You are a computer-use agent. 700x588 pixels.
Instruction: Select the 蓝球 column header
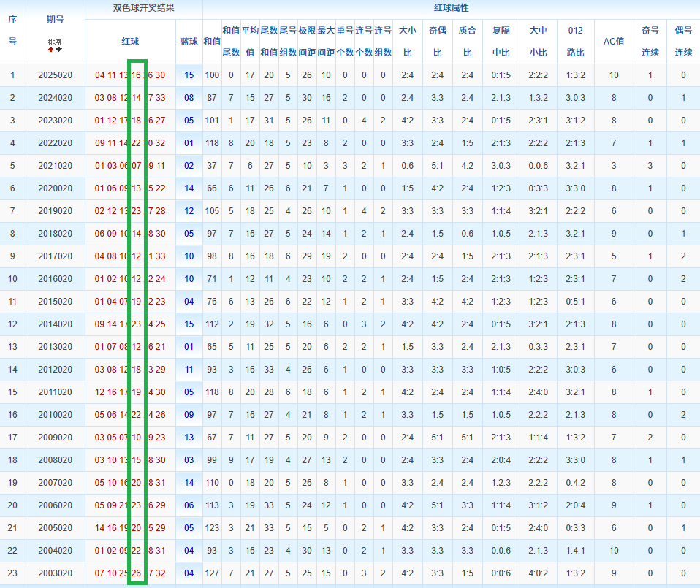coord(189,42)
